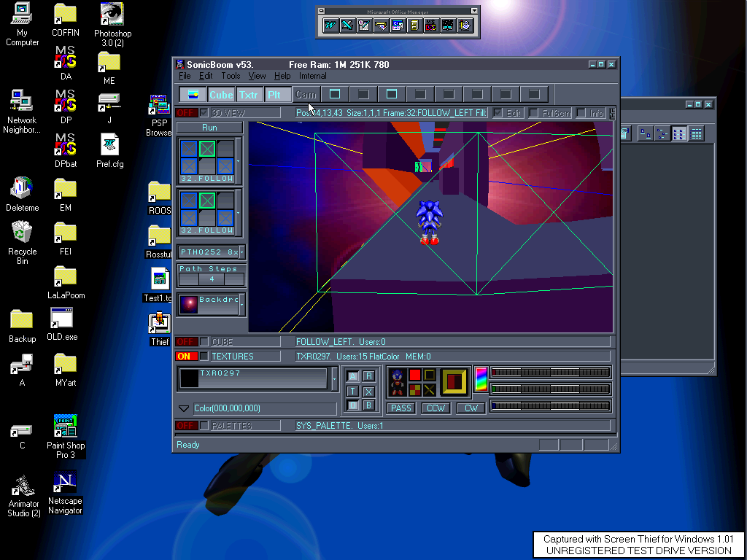Expand the Color(000,000,000) triangle

point(184,408)
